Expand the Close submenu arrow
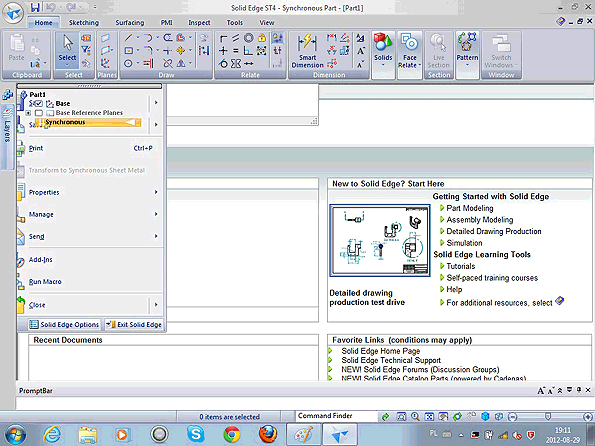Viewport: 595px width, 446px height. [x=156, y=304]
